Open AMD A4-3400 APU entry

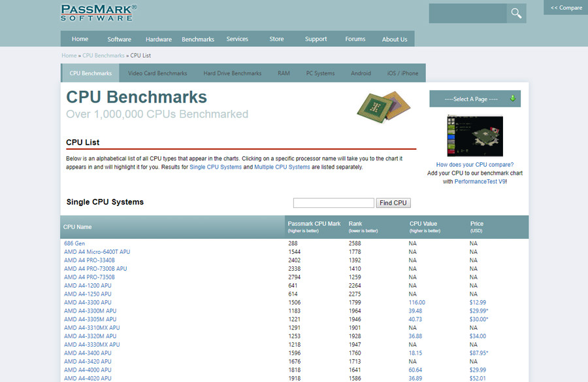pyautogui.click(x=88, y=353)
